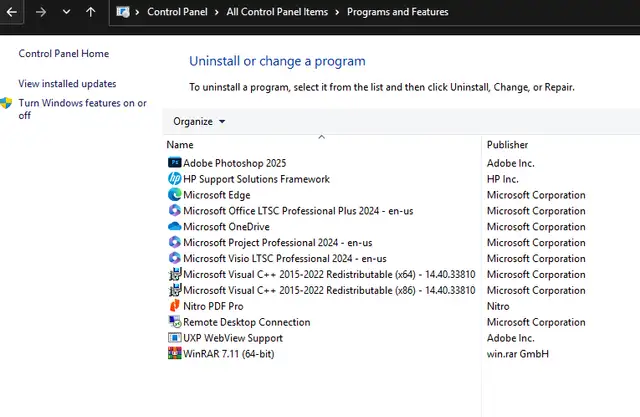Select Nitro PDF Pro program name
Image resolution: width=640 pixels, height=417 pixels.
tap(213, 306)
